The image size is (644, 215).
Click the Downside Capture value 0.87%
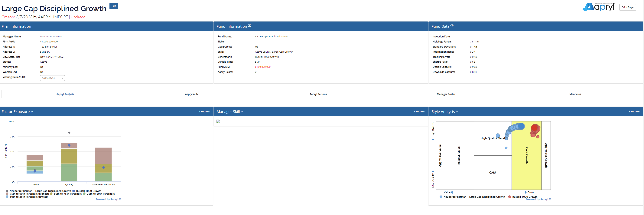pos(473,72)
